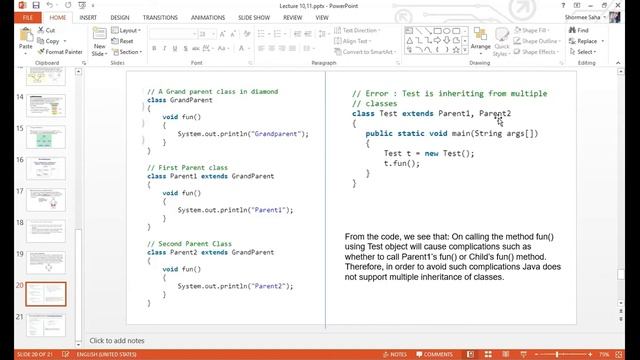
Task: Switch to Slide Sorter view in the status bar
Action: [488, 354]
